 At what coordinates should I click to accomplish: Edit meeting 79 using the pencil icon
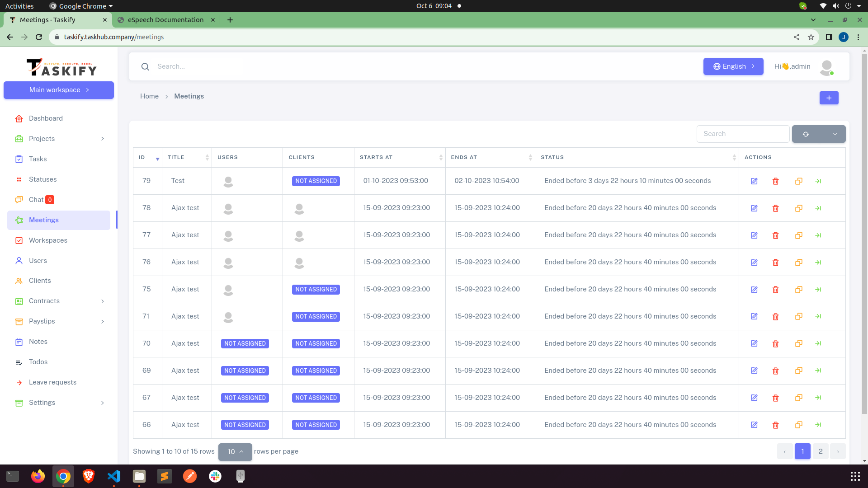pos(754,181)
